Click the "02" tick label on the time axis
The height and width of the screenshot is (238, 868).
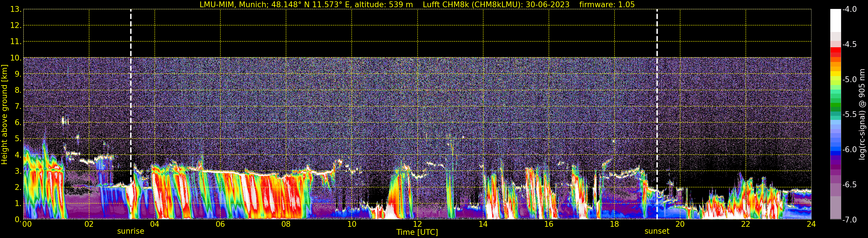click(89, 224)
